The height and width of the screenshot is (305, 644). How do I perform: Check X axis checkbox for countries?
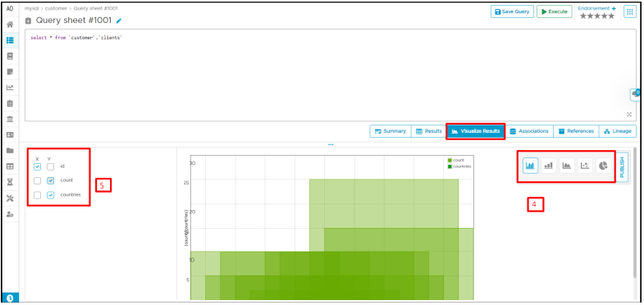[x=38, y=195]
